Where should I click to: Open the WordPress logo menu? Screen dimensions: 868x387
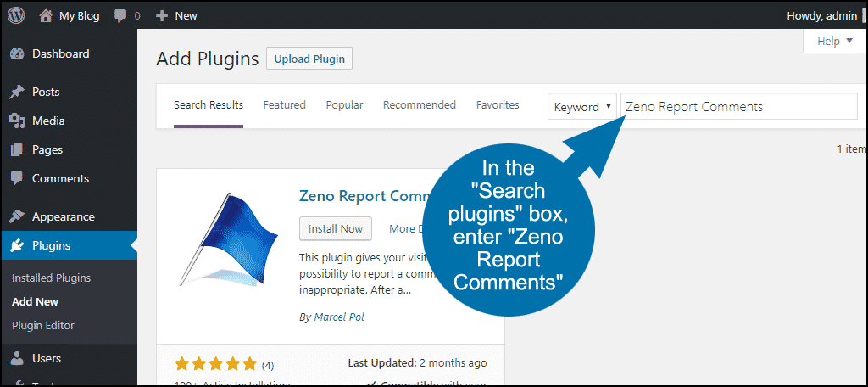(x=15, y=16)
